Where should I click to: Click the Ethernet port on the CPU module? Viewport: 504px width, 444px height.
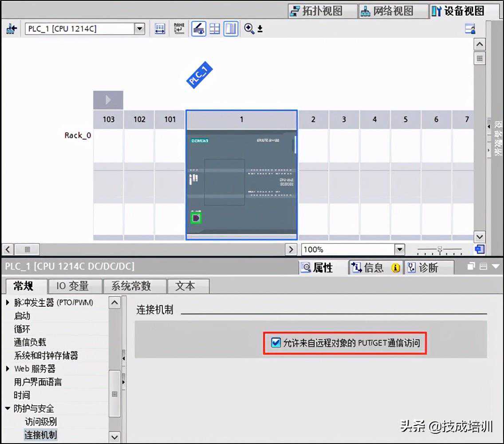point(196,218)
